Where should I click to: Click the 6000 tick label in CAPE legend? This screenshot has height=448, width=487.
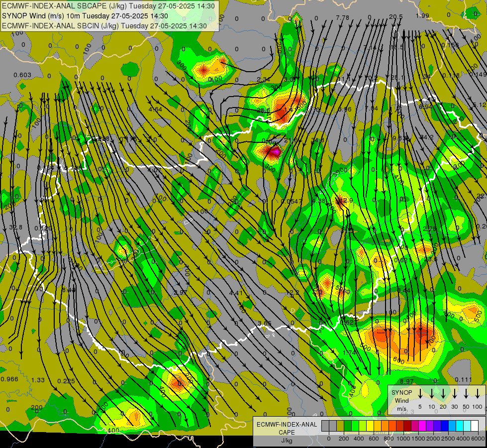478,439
